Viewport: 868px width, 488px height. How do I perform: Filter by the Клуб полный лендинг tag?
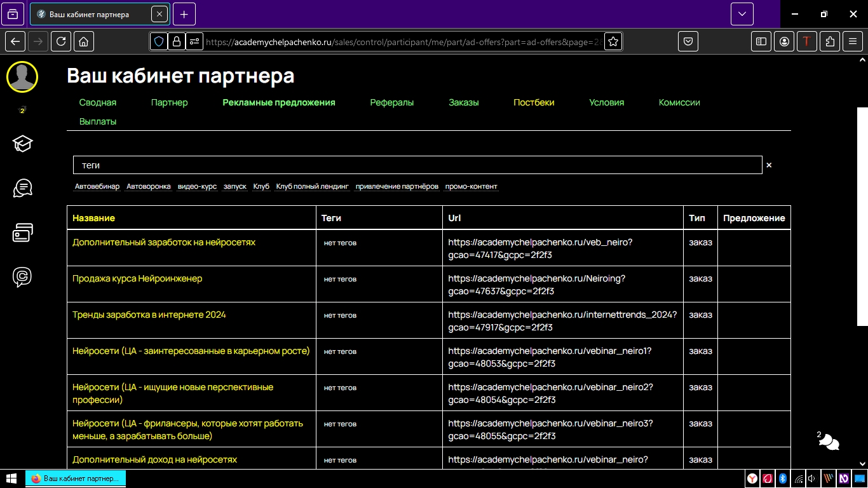(313, 187)
